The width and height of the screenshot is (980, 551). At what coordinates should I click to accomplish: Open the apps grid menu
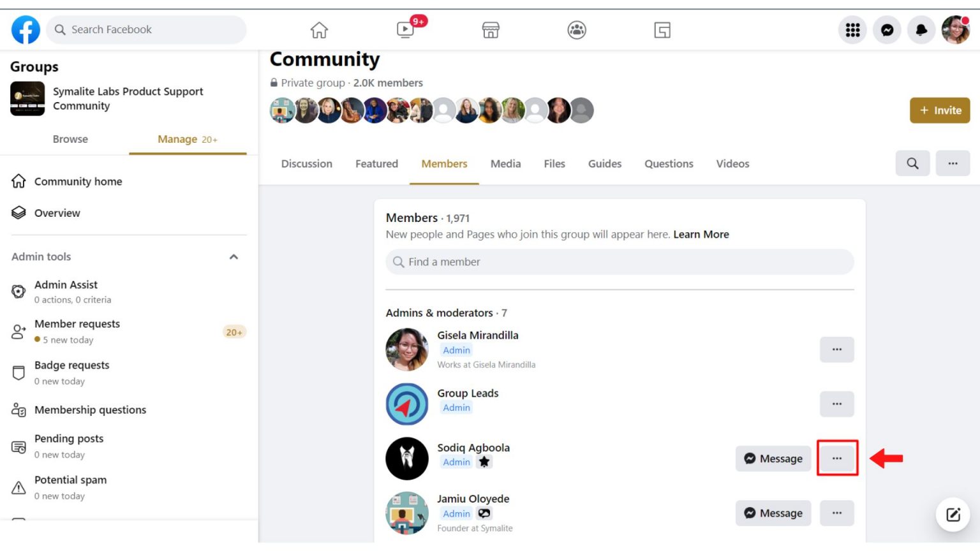pyautogui.click(x=852, y=29)
